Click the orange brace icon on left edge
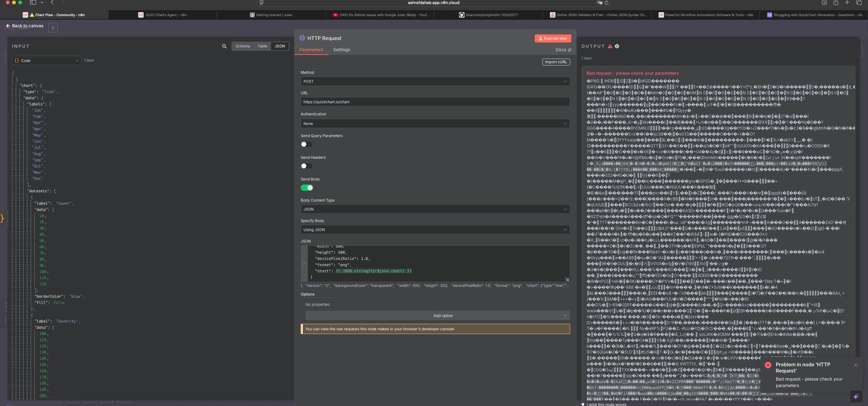The height and width of the screenshot is (406, 868). coord(2,219)
